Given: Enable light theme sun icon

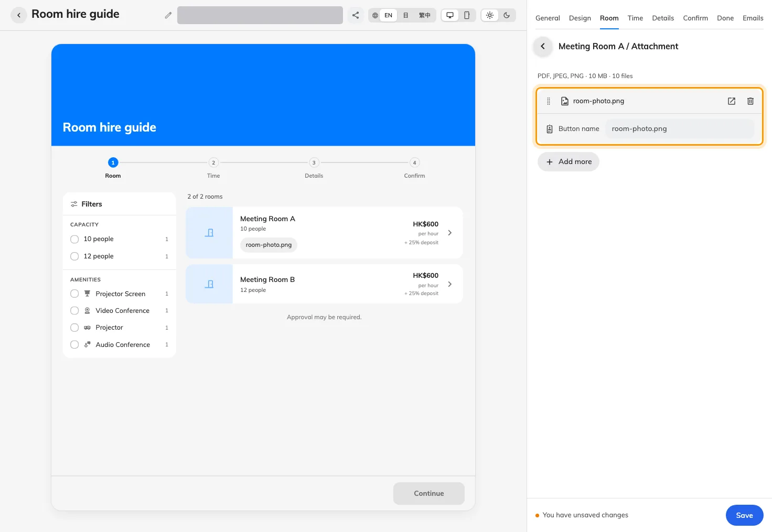Looking at the screenshot, I should tap(490, 15).
